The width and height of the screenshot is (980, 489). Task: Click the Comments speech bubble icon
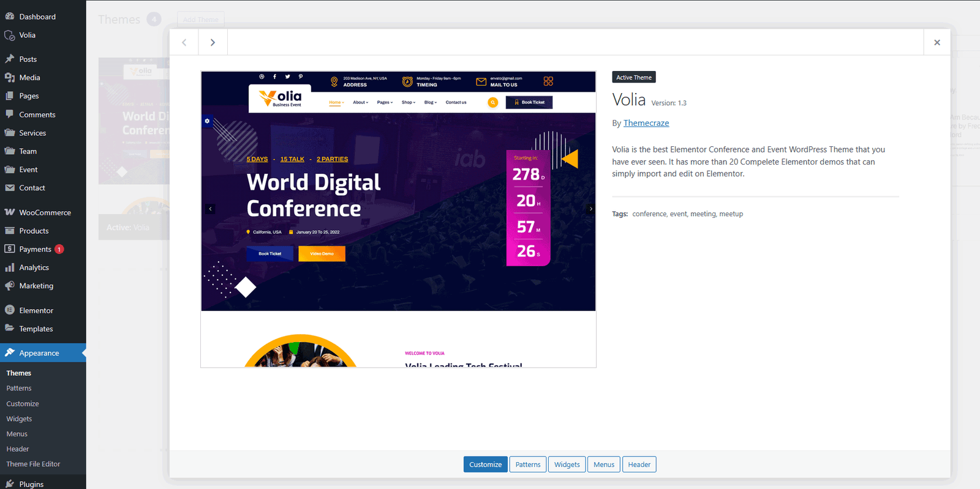(10, 114)
